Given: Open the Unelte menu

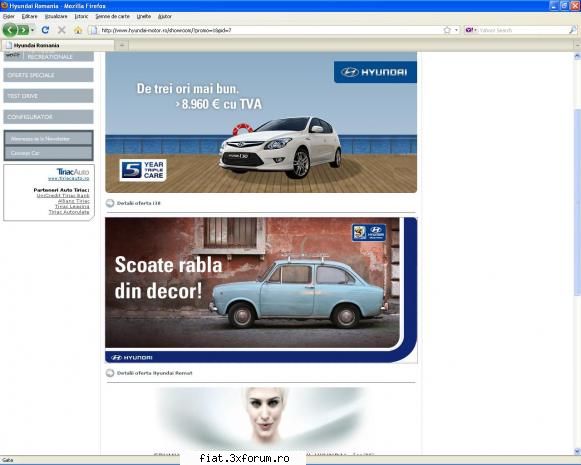Looking at the screenshot, I should [143, 16].
